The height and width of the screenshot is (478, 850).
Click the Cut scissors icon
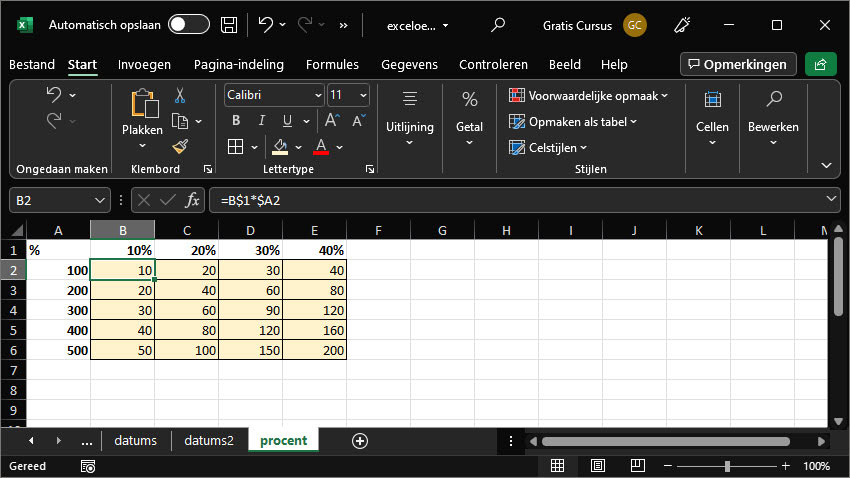point(180,95)
